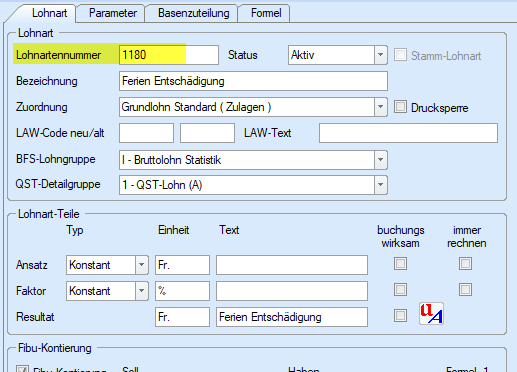Check immer rechnen for the Ansatz row

[x=465, y=264]
